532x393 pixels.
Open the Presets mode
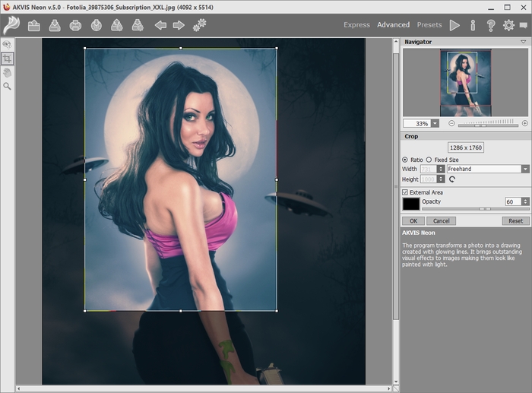pyautogui.click(x=429, y=25)
